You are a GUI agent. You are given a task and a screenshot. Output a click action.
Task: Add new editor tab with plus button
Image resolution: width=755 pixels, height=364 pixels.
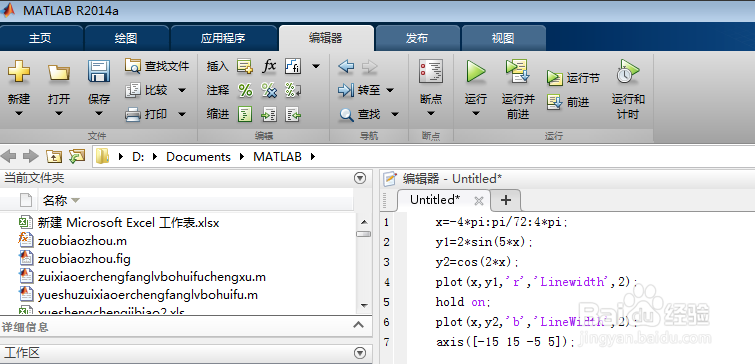click(506, 200)
